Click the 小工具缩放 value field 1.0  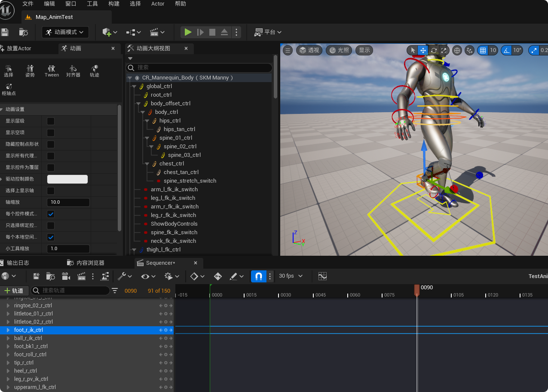coord(68,248)
